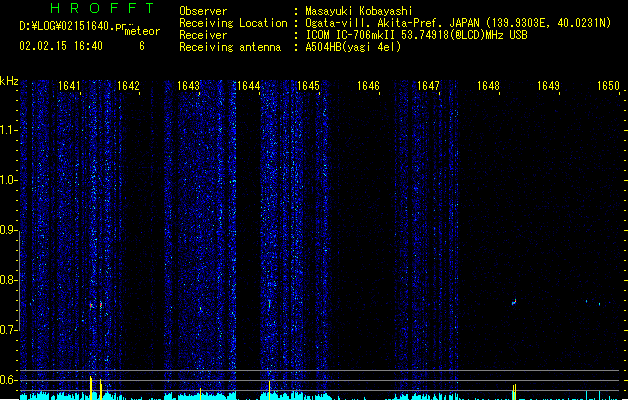Click the 0.9 kHz axis label
The height and width of the screenshot is (400, 629).
(x=8, y=230)
